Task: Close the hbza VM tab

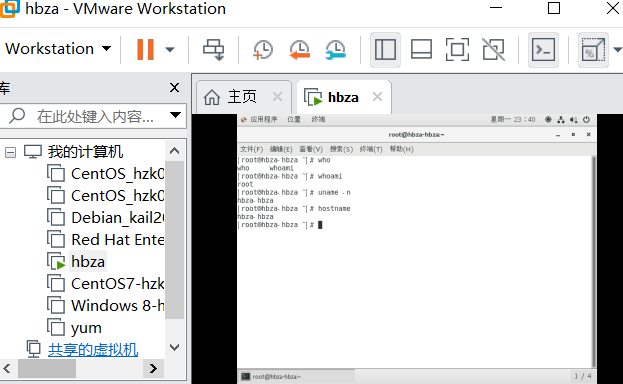Action: [x=377, y=97]
